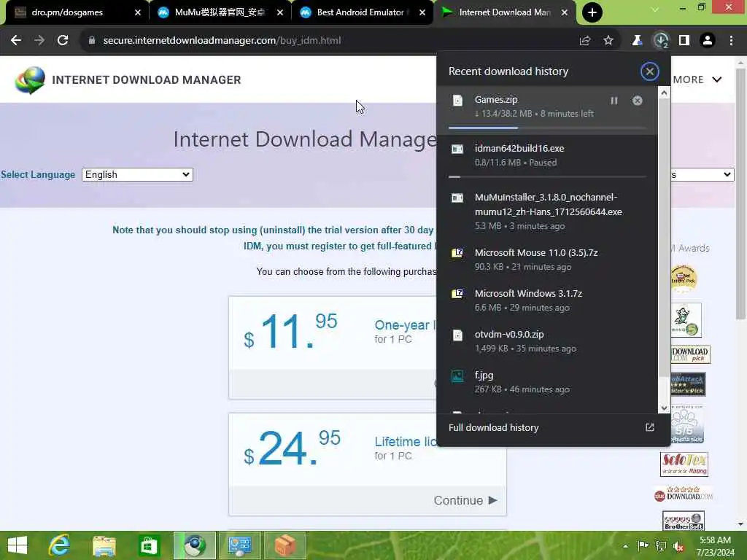This screenshot has height=560, width=747.
Task: Click the download history scrollbar
Action: click(x=664, y=238)
